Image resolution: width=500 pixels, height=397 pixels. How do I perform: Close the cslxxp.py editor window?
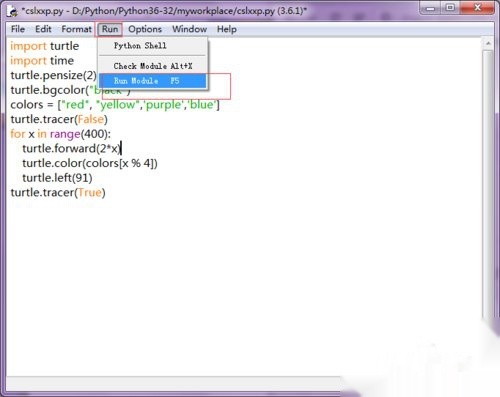(477, 8)
